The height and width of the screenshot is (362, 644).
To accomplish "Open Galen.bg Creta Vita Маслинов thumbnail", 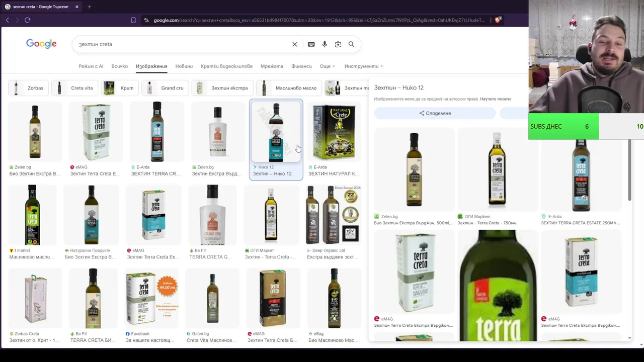I will tap(212, 299).
